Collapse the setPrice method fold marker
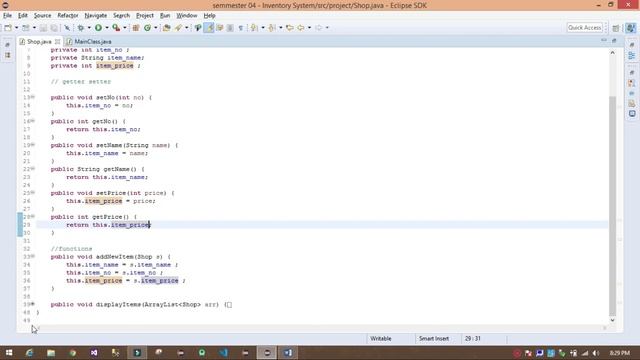Image resolution: width=640 pixels, height=360 pixels. coord(33,193)
